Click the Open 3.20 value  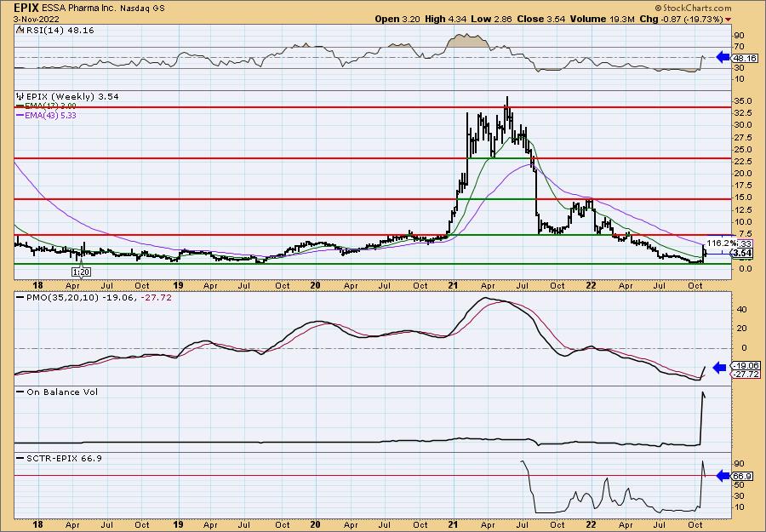397,19
